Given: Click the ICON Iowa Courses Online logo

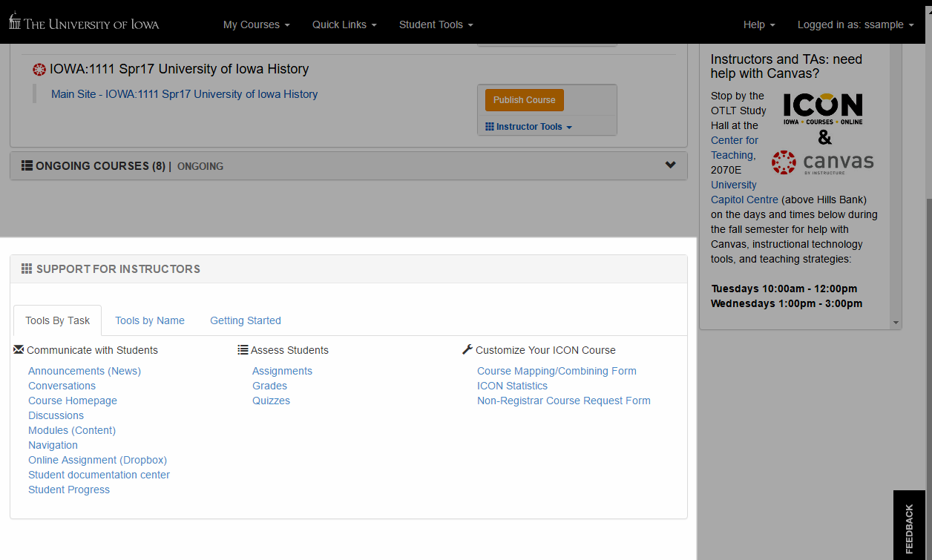Looking at the screenshot, I should 823,108.
